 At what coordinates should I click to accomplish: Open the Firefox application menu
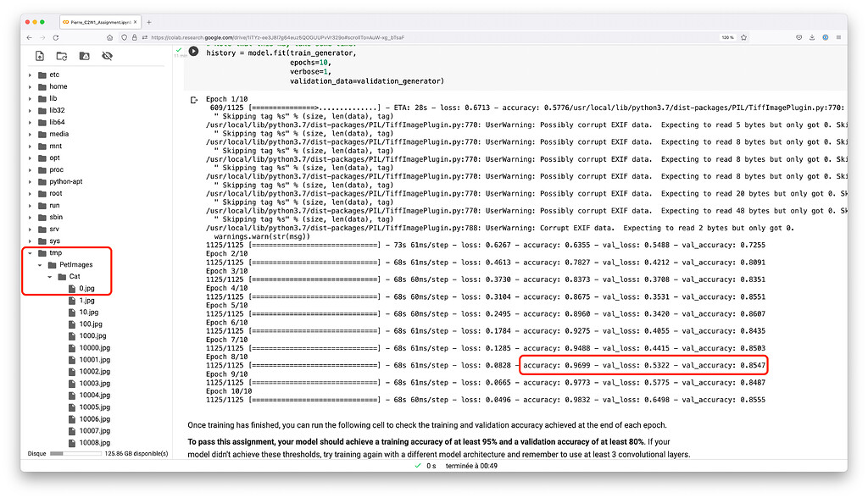coord(839,37)
